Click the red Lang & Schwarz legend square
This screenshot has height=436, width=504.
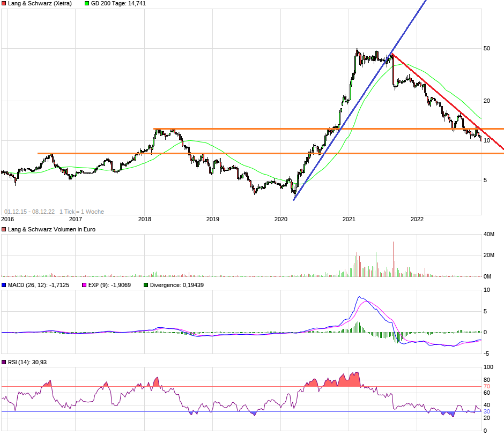click(4, 3)
